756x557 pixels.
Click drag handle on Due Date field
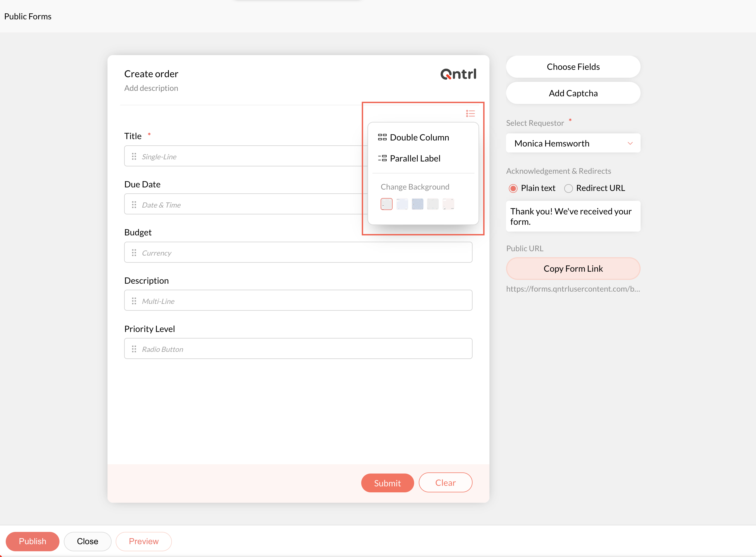tap(134, 205)
